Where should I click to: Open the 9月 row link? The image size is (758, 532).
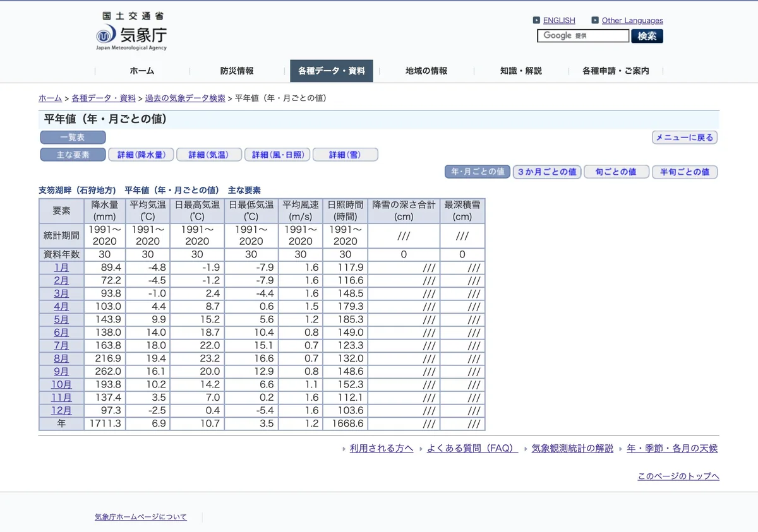(x=61, y=372)
